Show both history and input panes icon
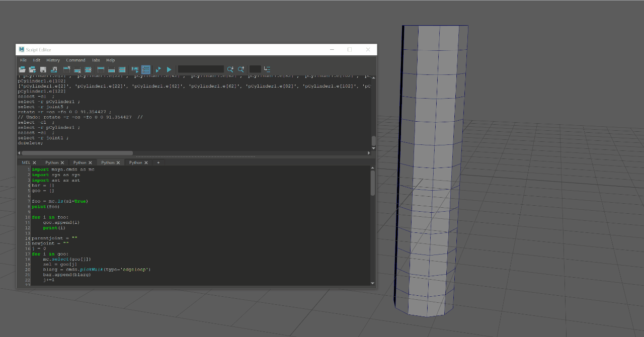 pos(122,69)
